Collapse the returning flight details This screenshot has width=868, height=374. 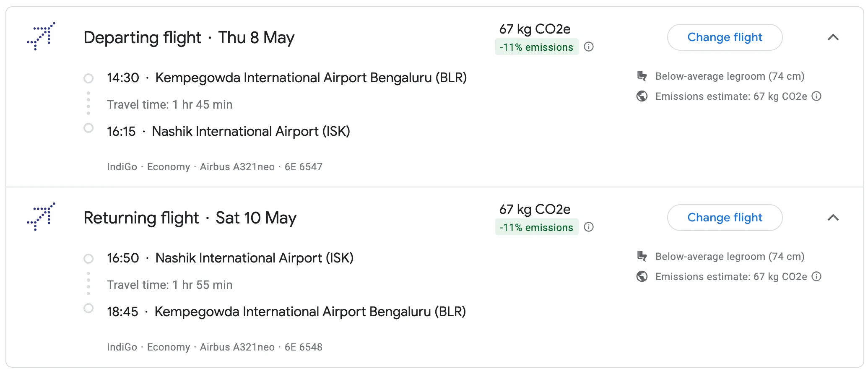833,218
